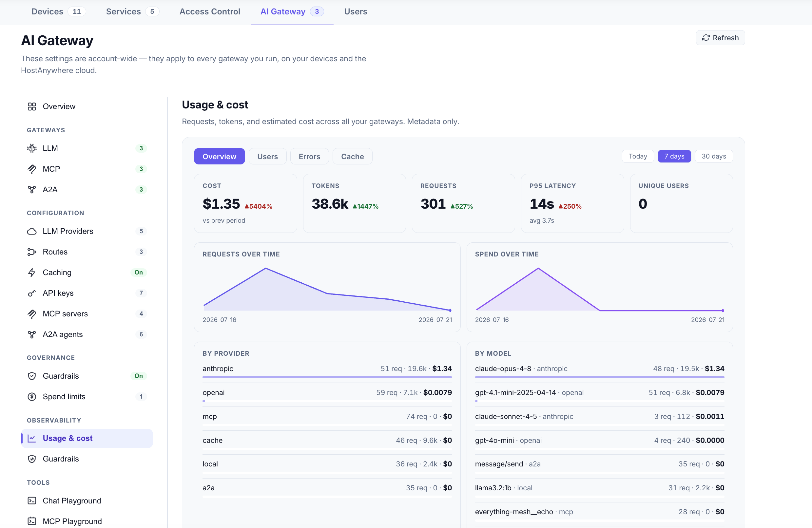Select the AI Gateway tab
This screenshot has height=528, width=812.
coord(292,11)
